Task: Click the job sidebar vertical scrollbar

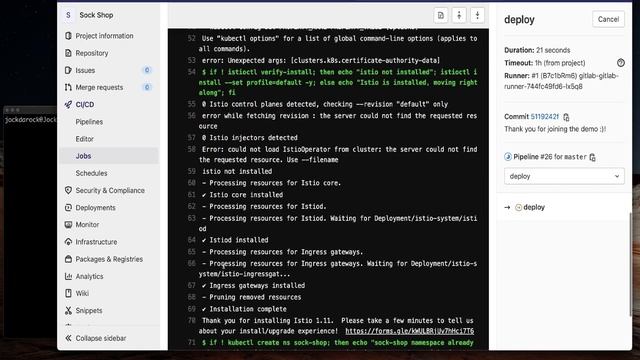Action: [x=631, y=264]
